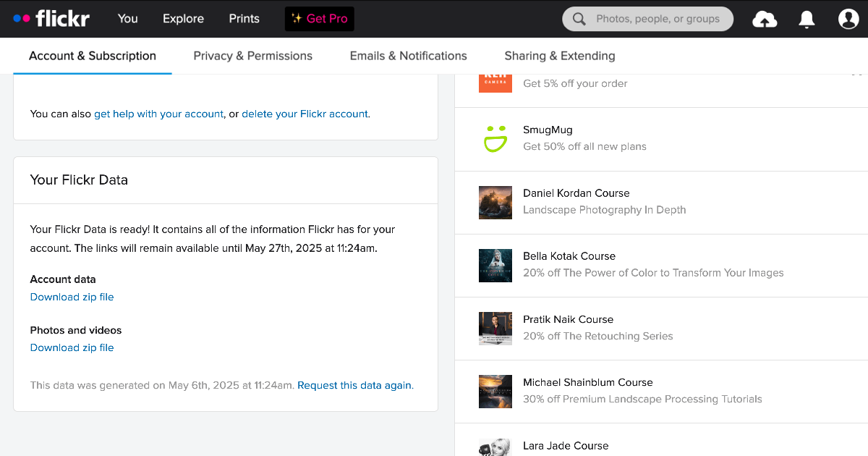Open the account avatar menu
The width and height of the screenshot is (868, 456).
coord(848,19)
